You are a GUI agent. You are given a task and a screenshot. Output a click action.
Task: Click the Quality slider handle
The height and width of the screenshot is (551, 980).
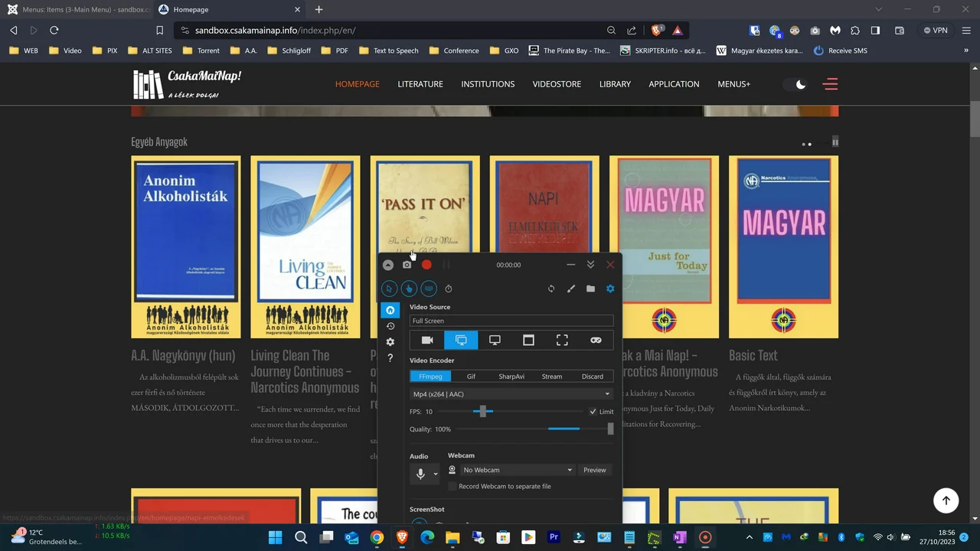[x=610, y=429]
